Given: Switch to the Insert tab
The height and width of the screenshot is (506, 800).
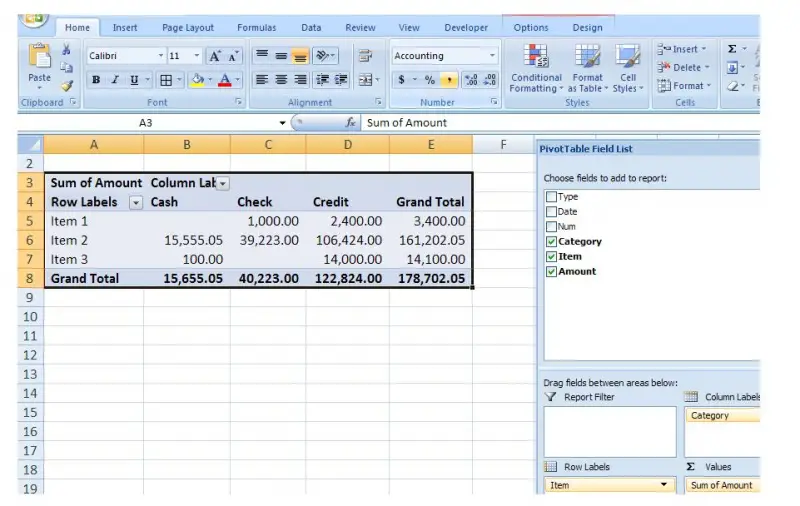Looking at the screenshot, I should coord(125,28).
